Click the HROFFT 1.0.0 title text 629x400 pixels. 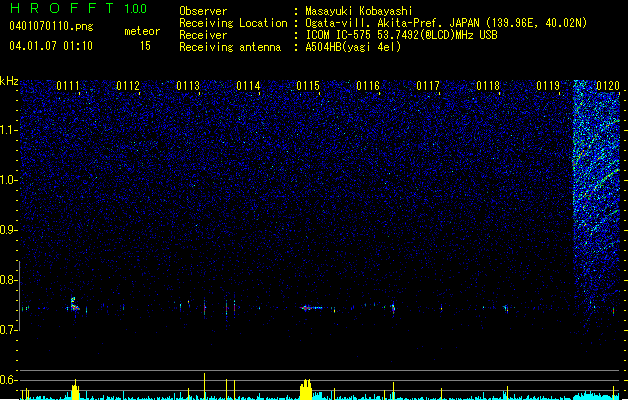coord(79,8)
